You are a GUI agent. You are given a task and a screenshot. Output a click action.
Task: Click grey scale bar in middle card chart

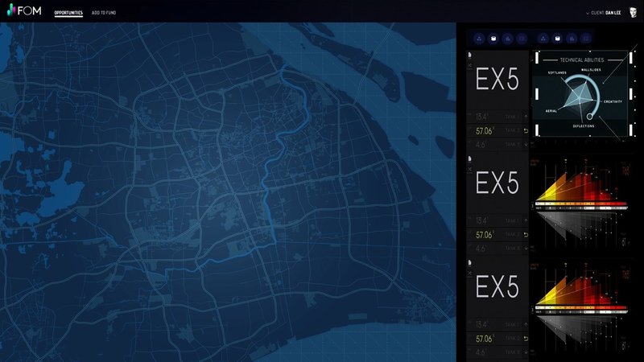[581, 208]
